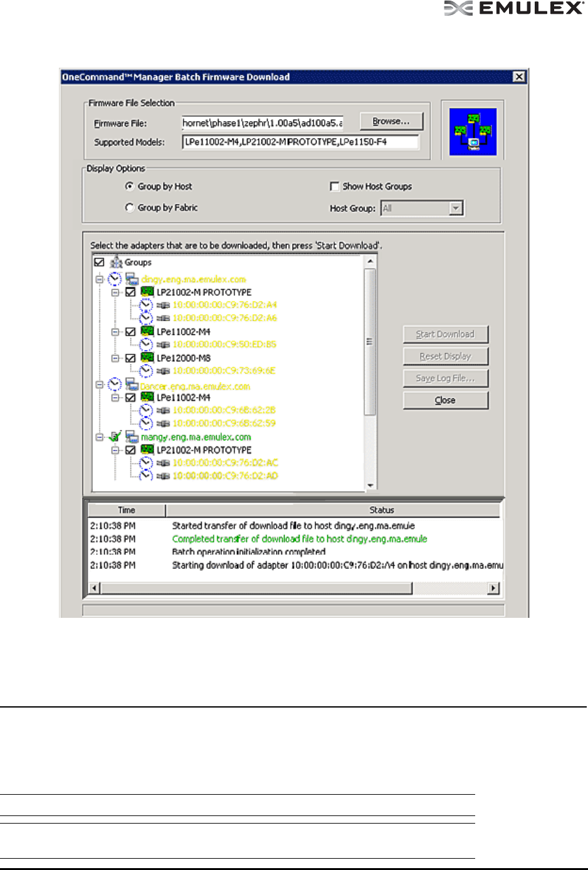The width and height of the screenshot is (588, 870).
Task: Click port icon next to 10:00:00:00:C9:6B:62:2B
Action: [x=163, y=411]
